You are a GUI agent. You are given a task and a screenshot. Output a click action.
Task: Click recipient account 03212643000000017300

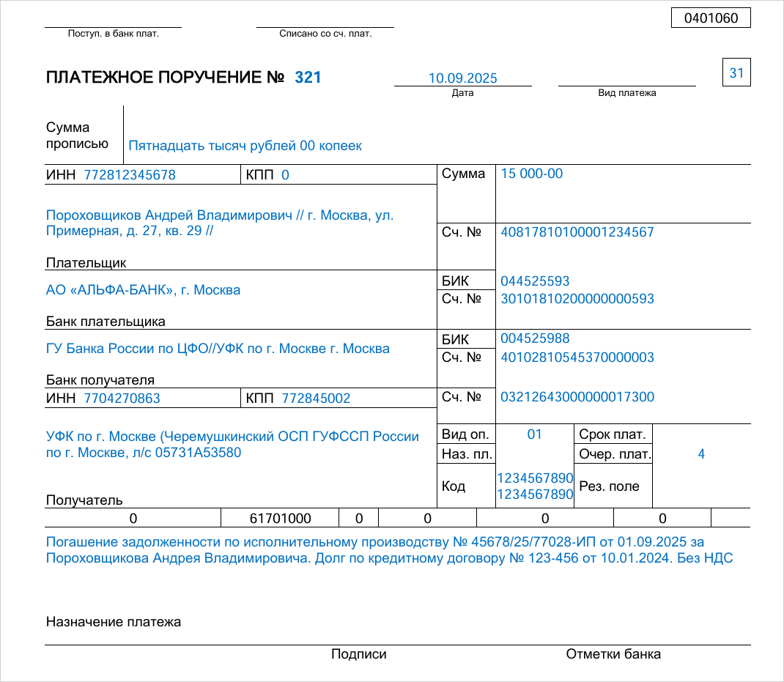point(577,397)
